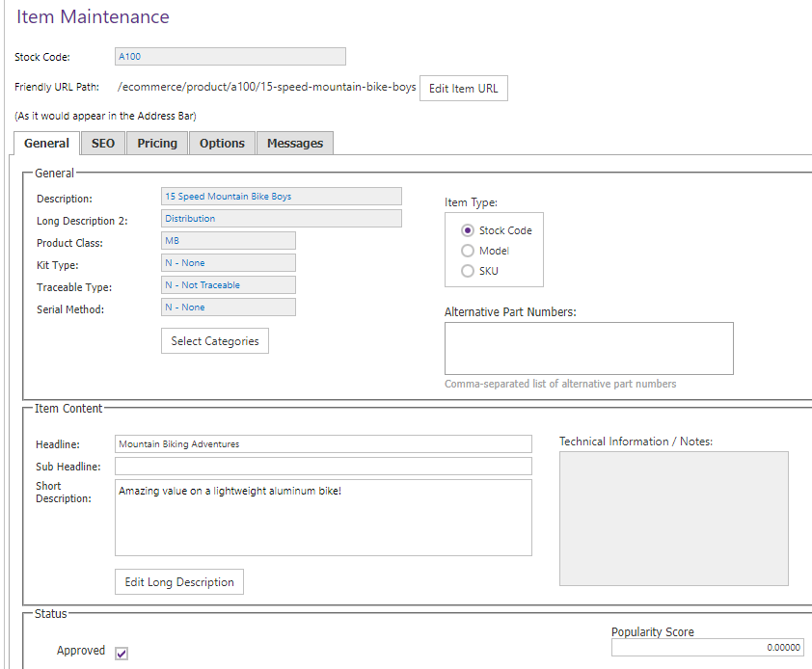Focus the Alternative Part Numbers box
The width and height of the screenshot is (812, 669).
[x=589, y=349]
